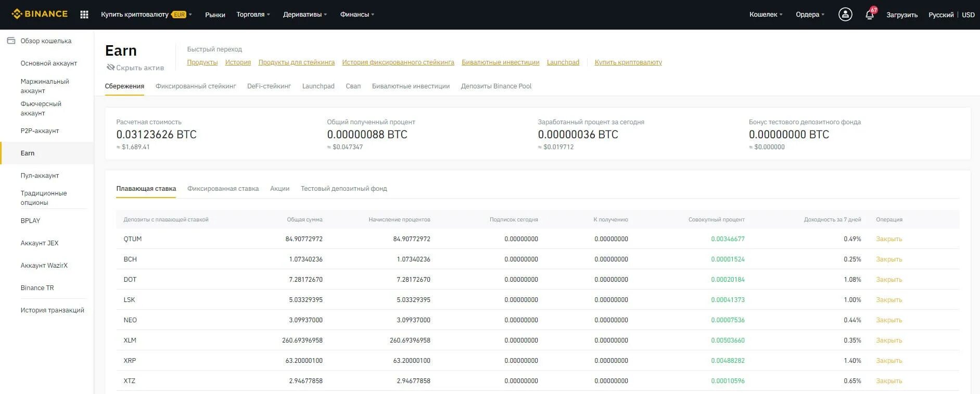This screenshot has width=980, height=394.
Task: Open BPLAY in sidebar
Action: (x=30, y=221)
